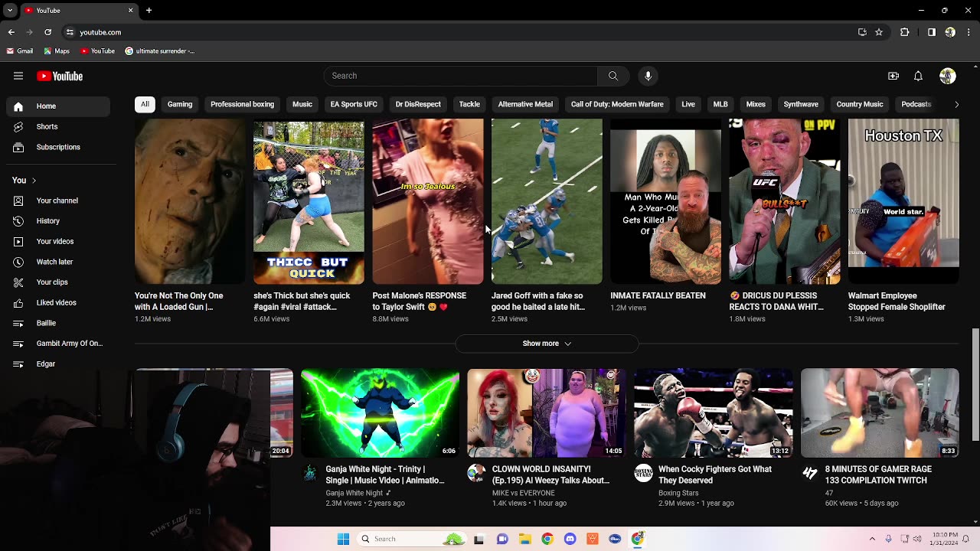This screenshot has width=980, height=551.
Task: Reload the page
Action: 47,32
